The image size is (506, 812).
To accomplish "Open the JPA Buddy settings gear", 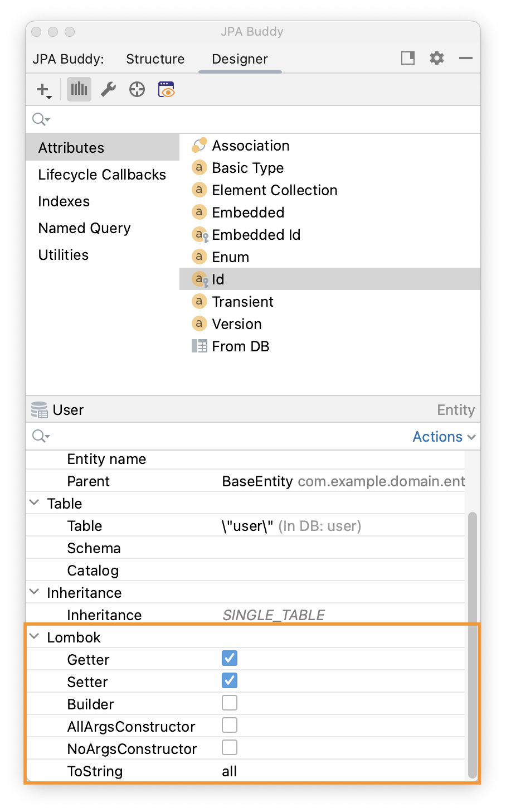I will (x=437, y=58).
